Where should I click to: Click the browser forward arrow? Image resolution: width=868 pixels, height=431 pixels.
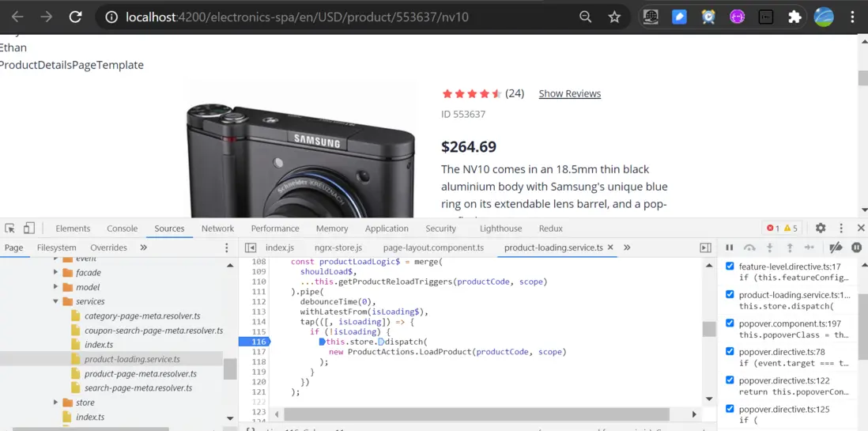pyautogui.click(x=47, y=17)
